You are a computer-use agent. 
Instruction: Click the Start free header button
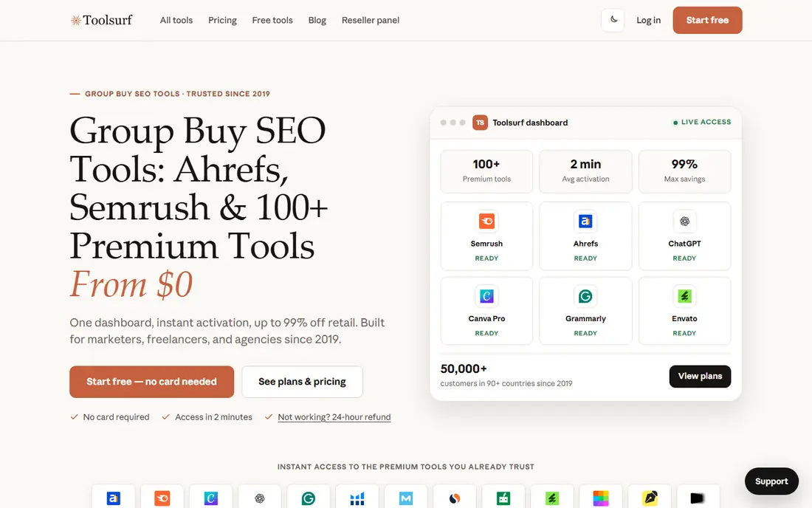pyautogui.click(x=707, y=20)
